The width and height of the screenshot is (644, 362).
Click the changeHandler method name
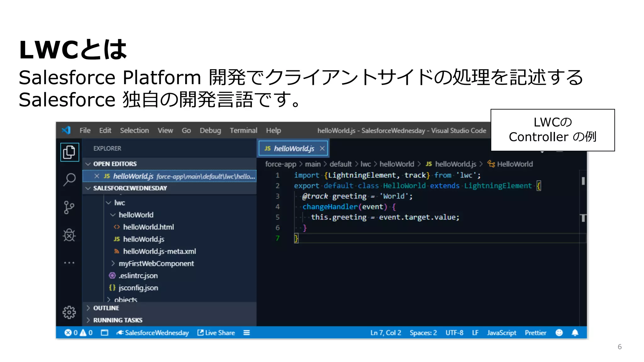330,206
